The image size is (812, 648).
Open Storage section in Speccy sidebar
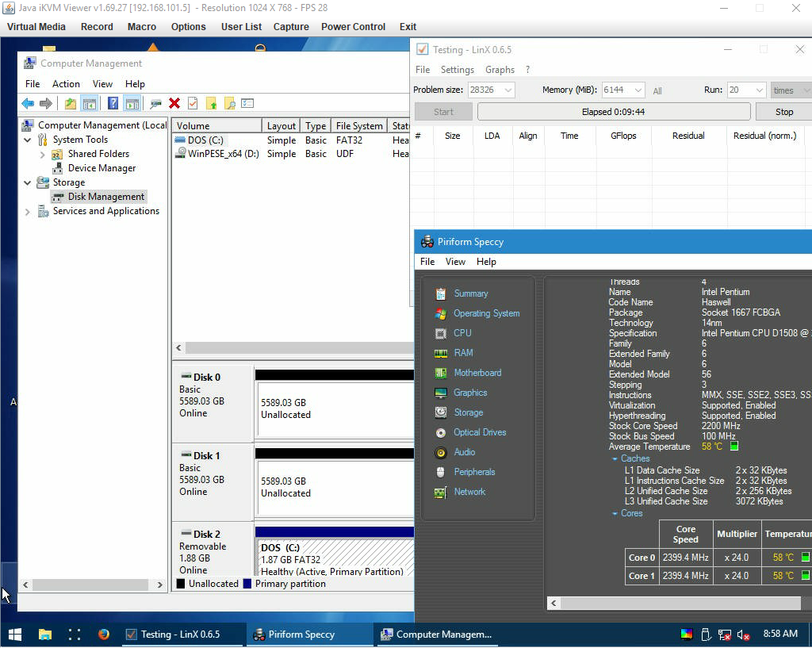click(468, 412)
